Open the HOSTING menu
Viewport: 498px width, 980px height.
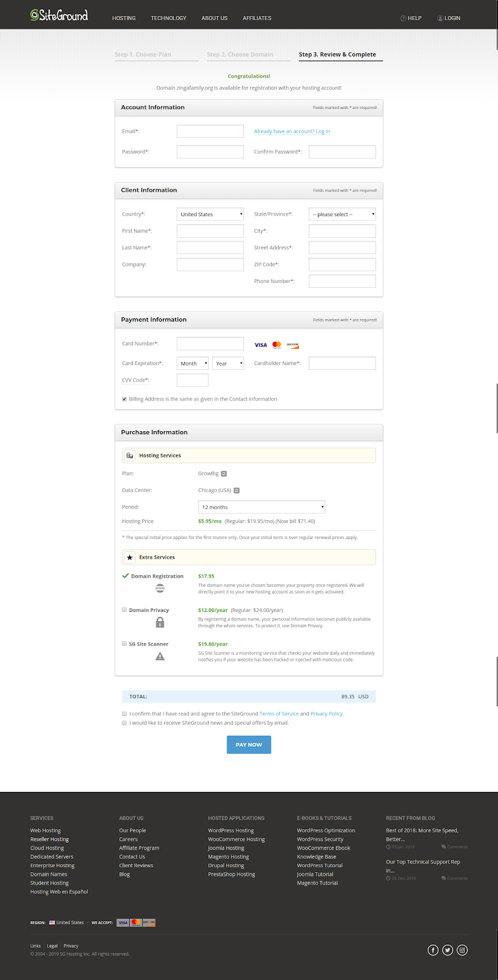tap(124, 18)
